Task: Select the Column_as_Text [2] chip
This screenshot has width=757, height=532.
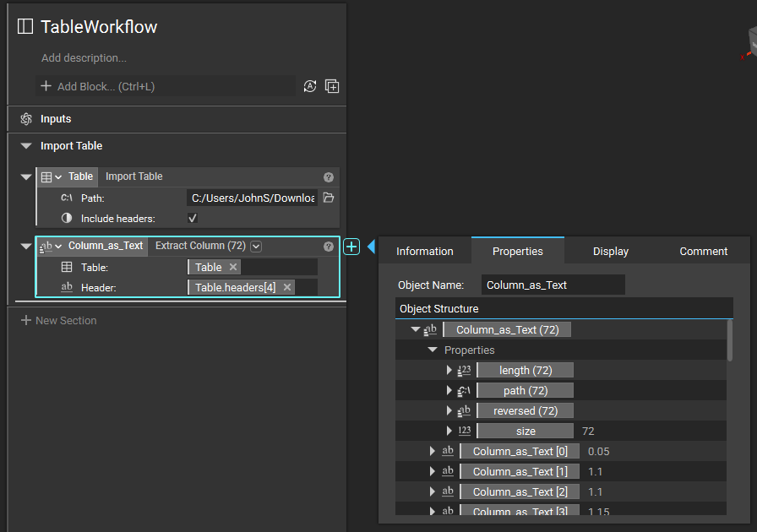Action: click(x=520, y=492)
